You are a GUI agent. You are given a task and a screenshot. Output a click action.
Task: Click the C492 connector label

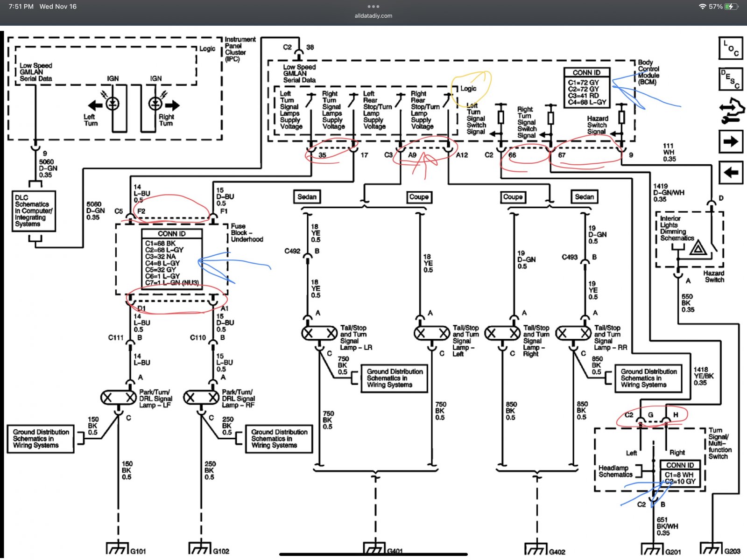tap(292, 251)
